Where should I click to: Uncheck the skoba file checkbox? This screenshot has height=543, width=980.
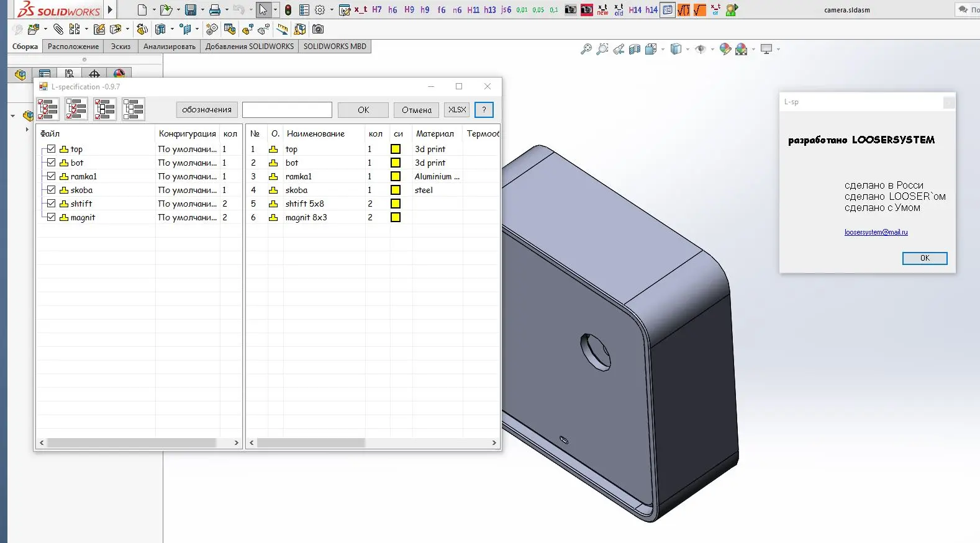click(52, 190)
